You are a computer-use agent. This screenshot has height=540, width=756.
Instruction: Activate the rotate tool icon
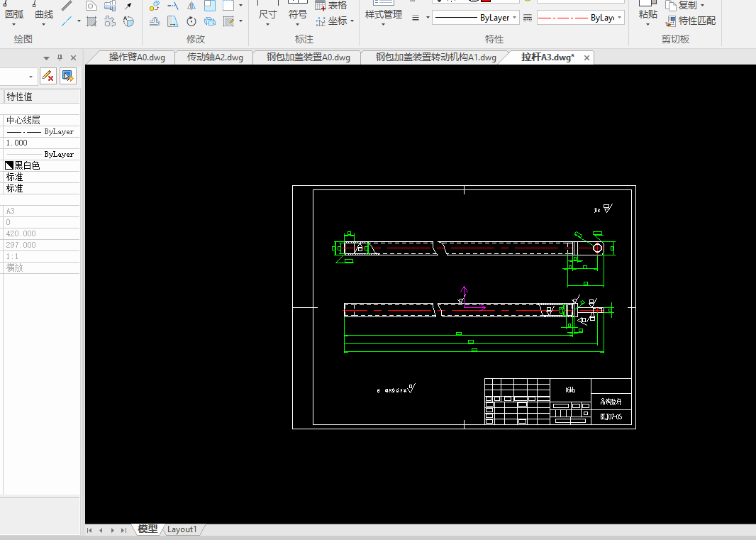tap(191, 21)
